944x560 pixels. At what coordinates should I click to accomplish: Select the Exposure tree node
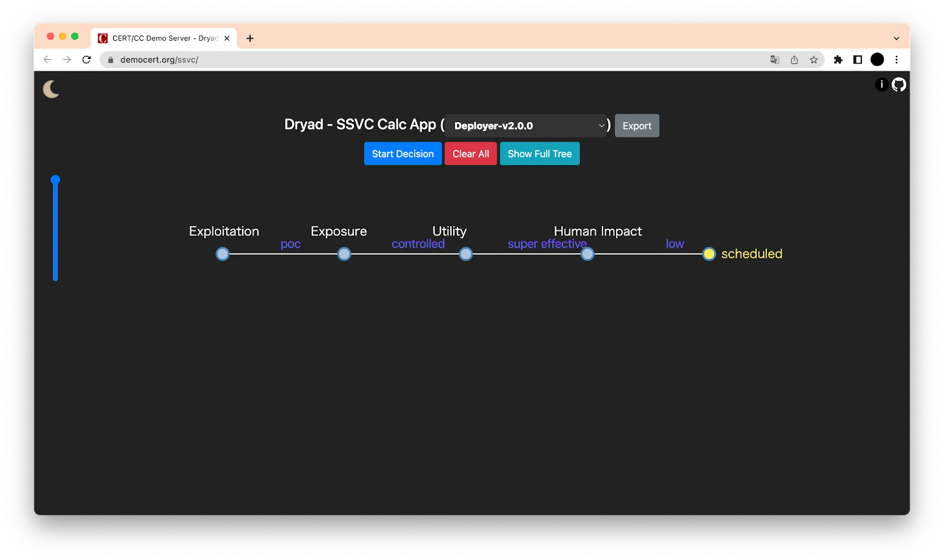click(x=344, y=254)
